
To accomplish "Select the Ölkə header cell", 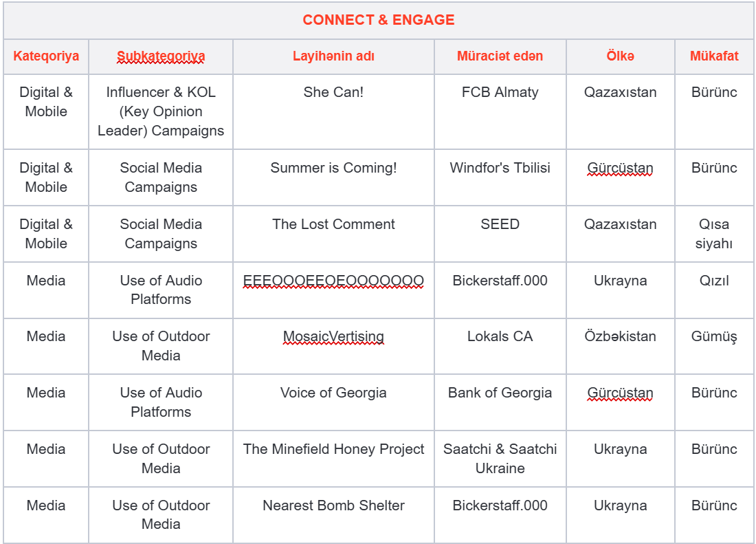I will (620, 56).
